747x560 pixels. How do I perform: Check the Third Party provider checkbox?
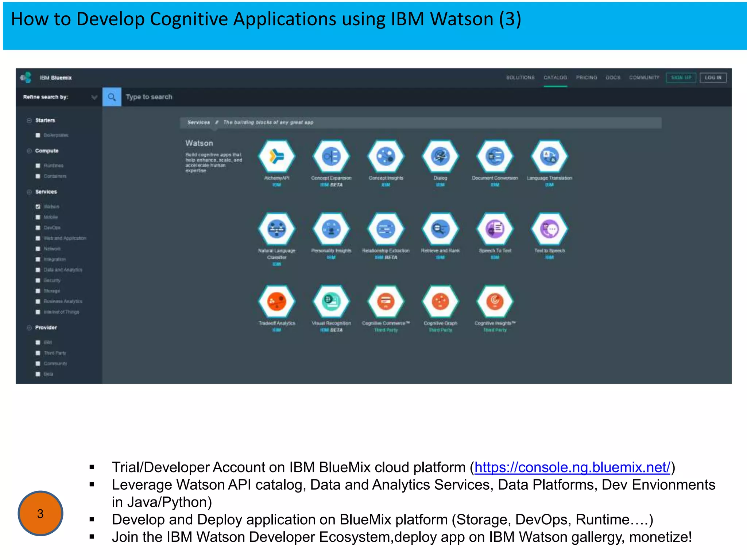pos(38,353)
